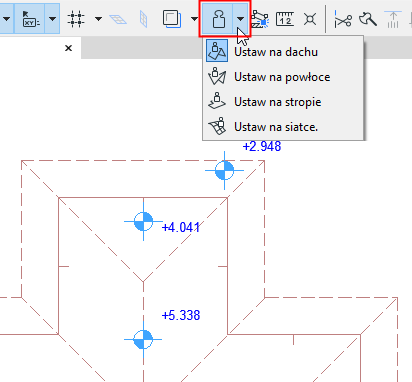This screenshot has width=412, height=382.
Task: Open the leftmost toolbar dropdown arrow
Action: point(6,19)
